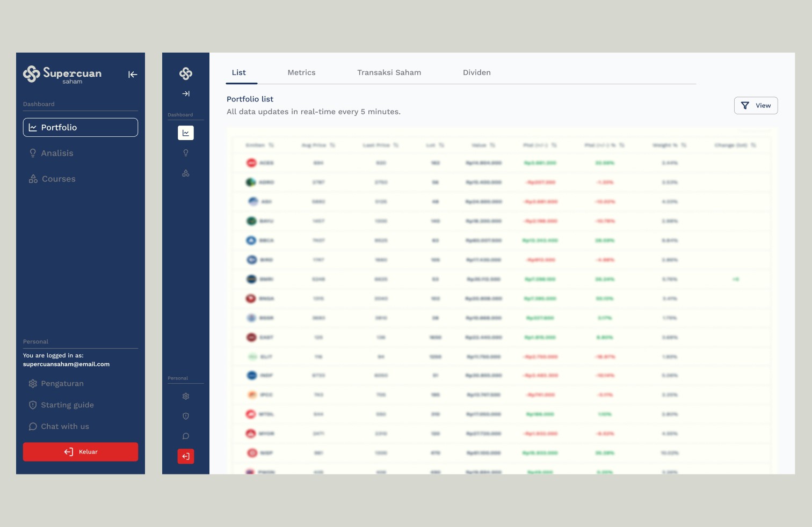812x527 pixels.
Task: Click the red logout icon in the collapsed sidebar
Action: coord(186,456)
